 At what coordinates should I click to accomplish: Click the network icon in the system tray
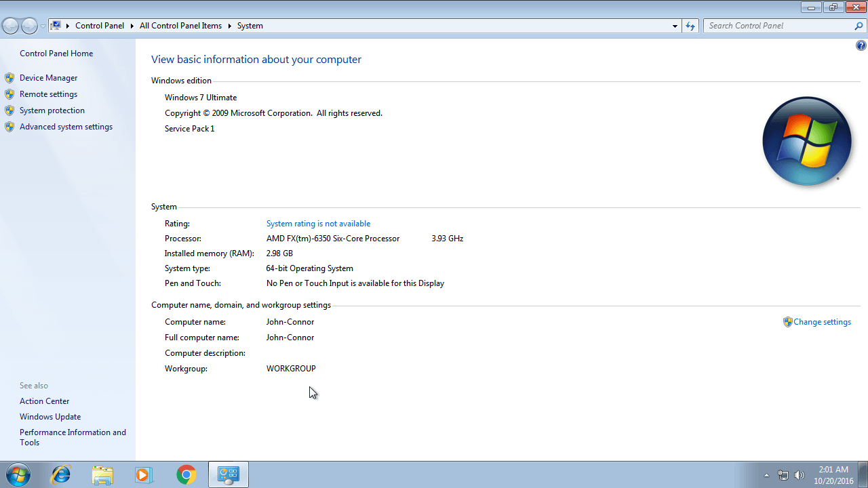point(783,474)
